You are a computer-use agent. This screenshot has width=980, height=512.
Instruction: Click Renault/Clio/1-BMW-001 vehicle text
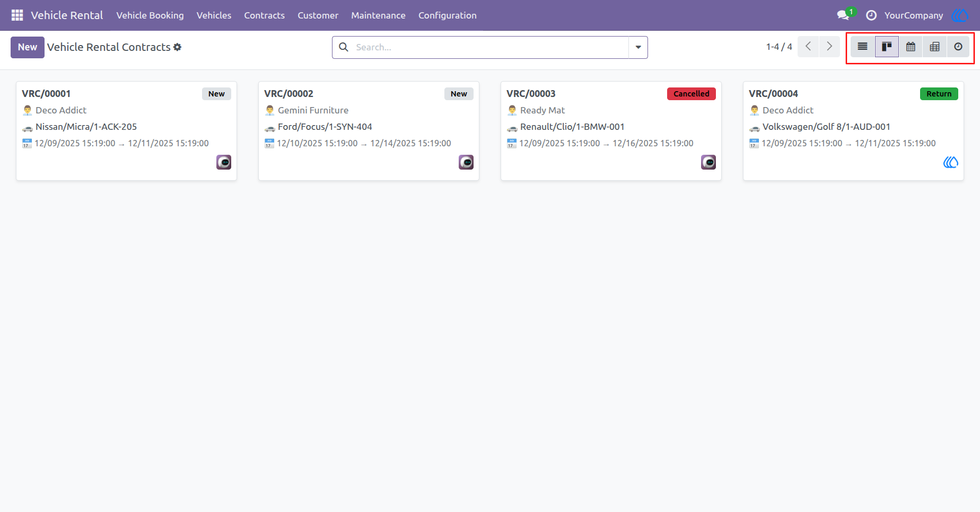coord(572,127)
